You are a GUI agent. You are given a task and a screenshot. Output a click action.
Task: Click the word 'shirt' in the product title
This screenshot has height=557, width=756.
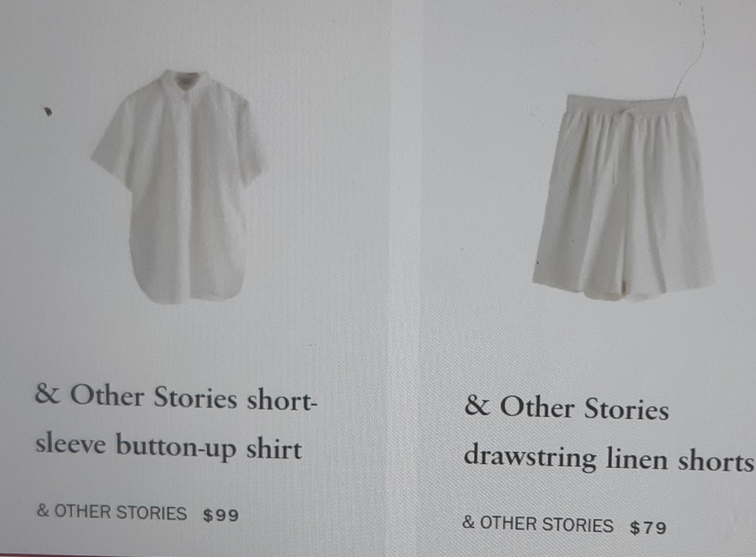274,449
